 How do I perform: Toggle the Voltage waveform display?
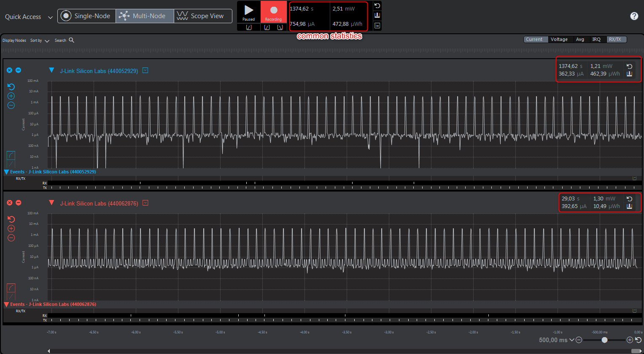[559, 39]
